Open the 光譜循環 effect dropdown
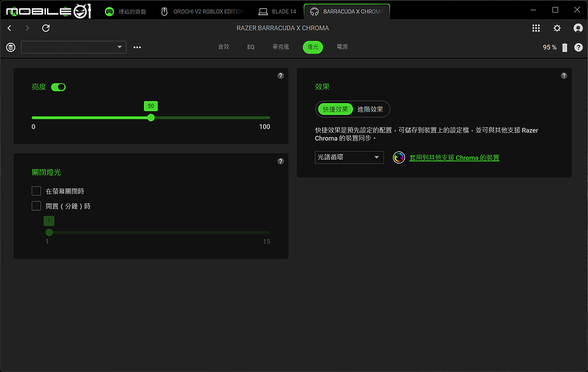 [x=349, y=157]
